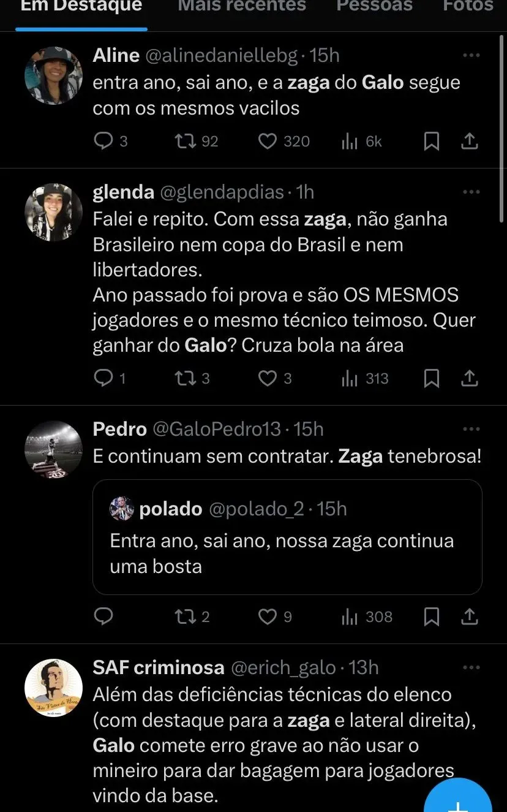Open more options for Aline's tweet

tap(471, 55)
